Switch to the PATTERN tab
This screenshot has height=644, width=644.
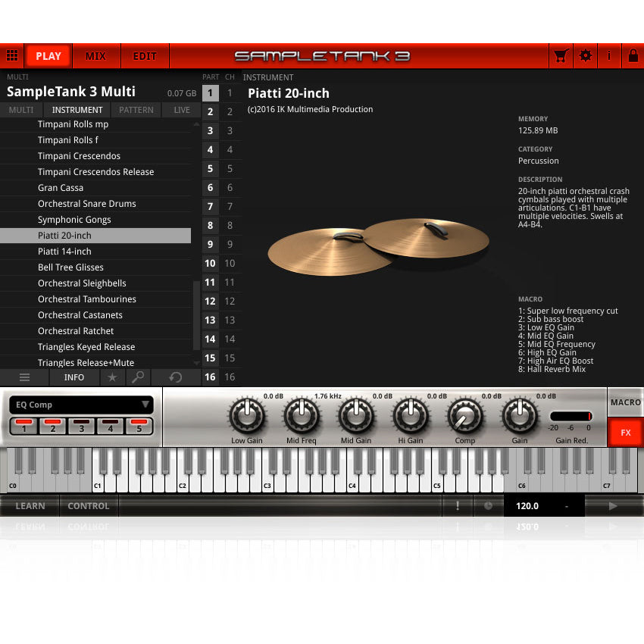click(136, 109)
